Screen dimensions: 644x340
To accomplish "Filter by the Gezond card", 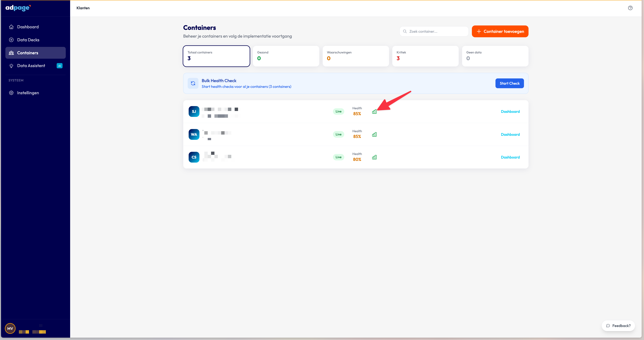I will (x=286, y=56).
